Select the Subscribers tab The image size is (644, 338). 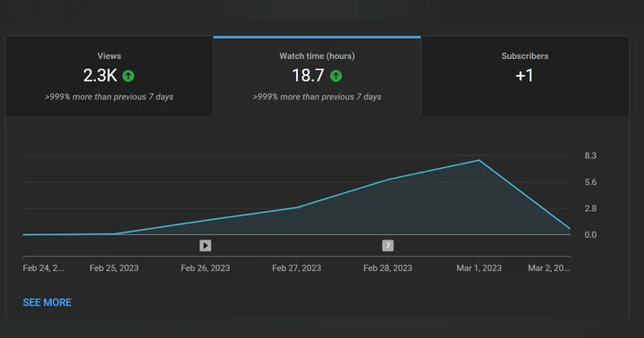(x=525, y=76)
